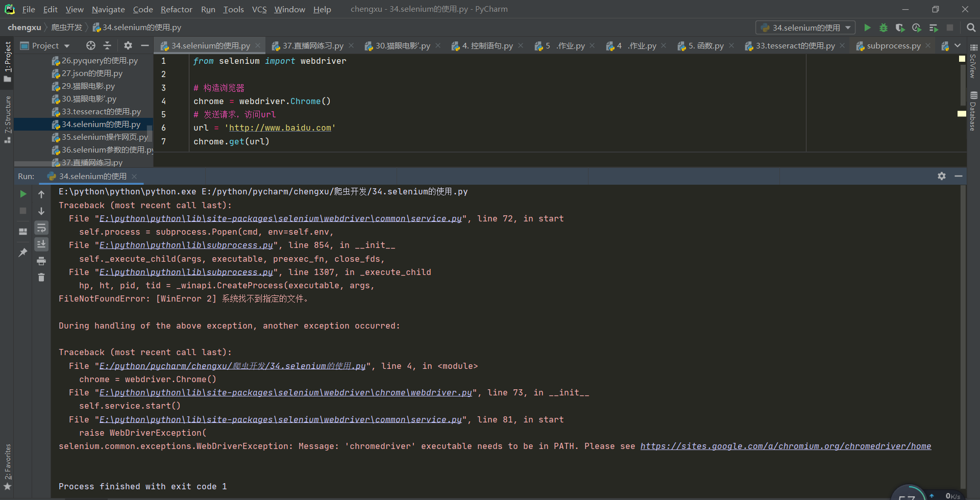This screenshot has width=980, height=500.
Task: Open Run panel settings gear
Action: point(942,176)
